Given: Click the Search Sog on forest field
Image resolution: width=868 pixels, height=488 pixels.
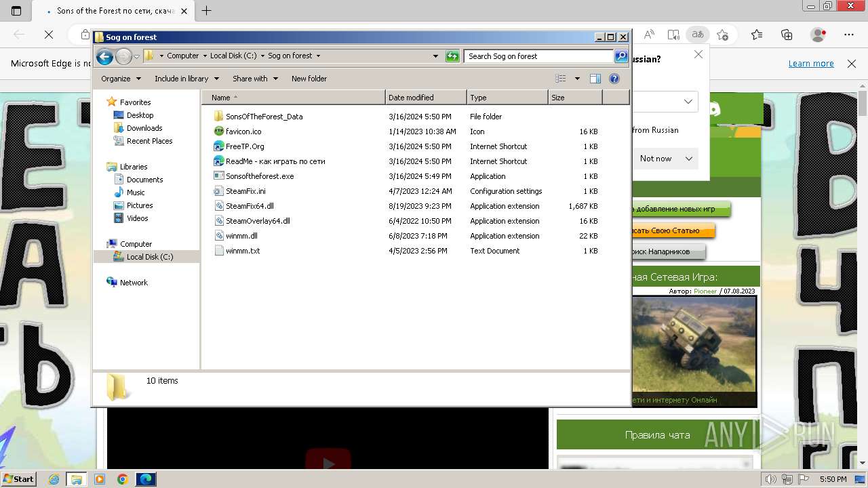Looking at the screenshot, I should tap(539, 56).
